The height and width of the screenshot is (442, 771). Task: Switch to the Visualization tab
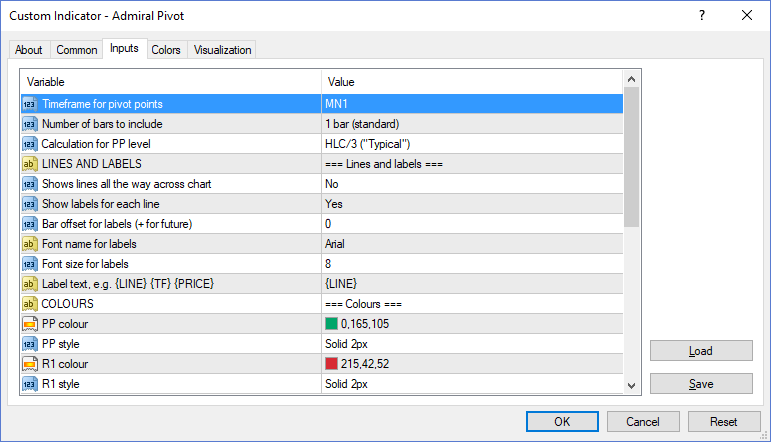(x=223, y=50)
